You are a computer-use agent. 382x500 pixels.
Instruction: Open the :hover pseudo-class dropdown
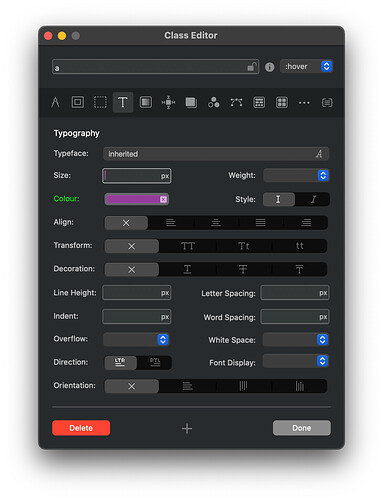point(306,66)
